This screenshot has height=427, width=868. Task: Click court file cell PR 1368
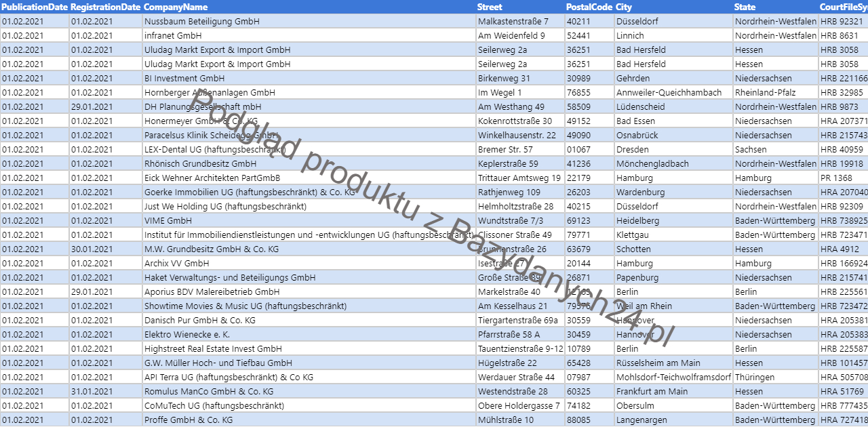tap(843, 178)
